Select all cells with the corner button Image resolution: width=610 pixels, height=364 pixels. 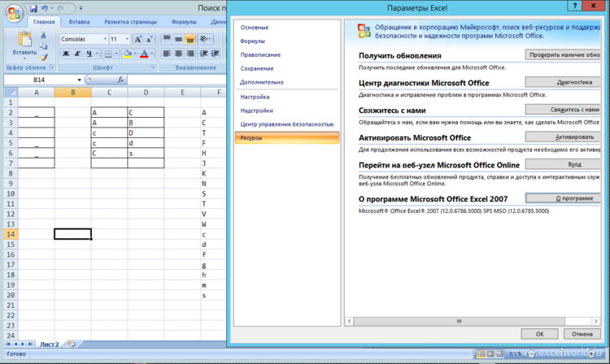click(11, 93)
